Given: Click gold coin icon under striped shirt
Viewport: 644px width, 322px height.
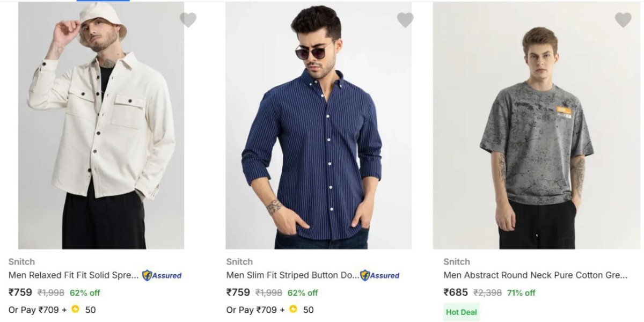Looking at the screenshot, I should tap(294, 310).
